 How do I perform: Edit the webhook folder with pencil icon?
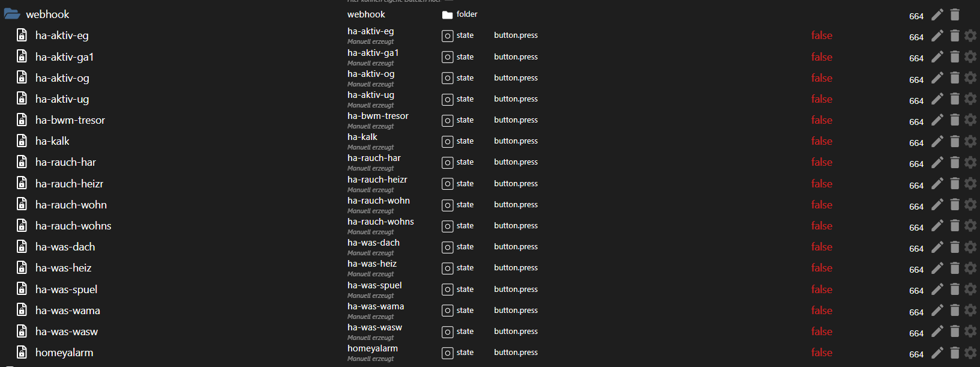[937, 14]
